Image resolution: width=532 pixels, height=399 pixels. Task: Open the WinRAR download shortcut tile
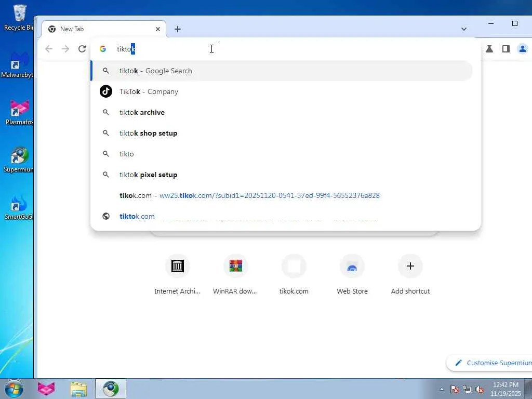235,274
